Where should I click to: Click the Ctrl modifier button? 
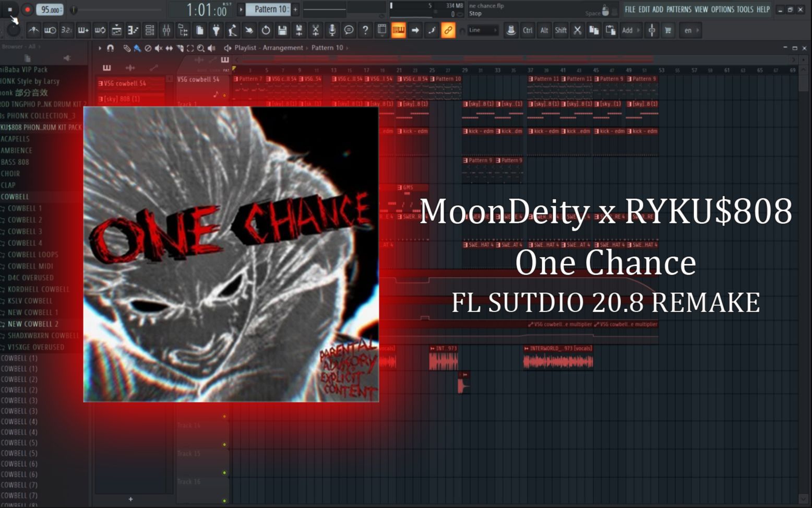point(528,30)
